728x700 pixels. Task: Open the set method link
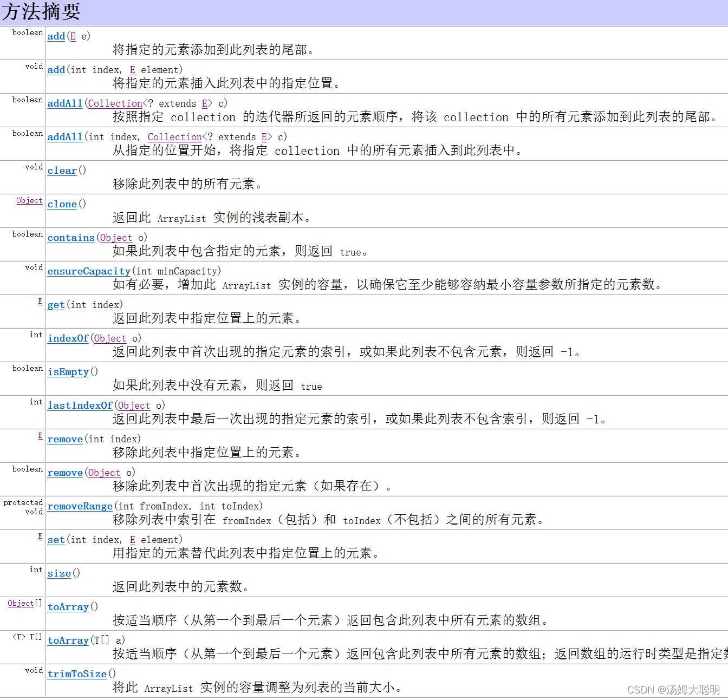point(56,540)
